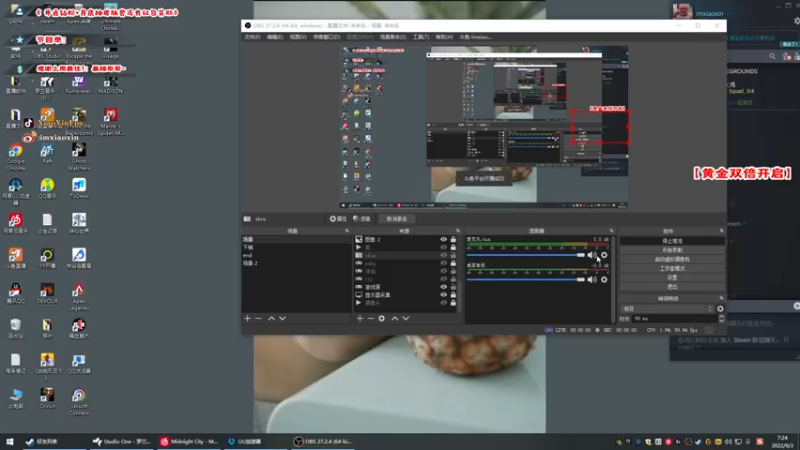
Task: Move the selected scene up in Scenes panel
Action: pyautogui.click(x=271, y=318)
